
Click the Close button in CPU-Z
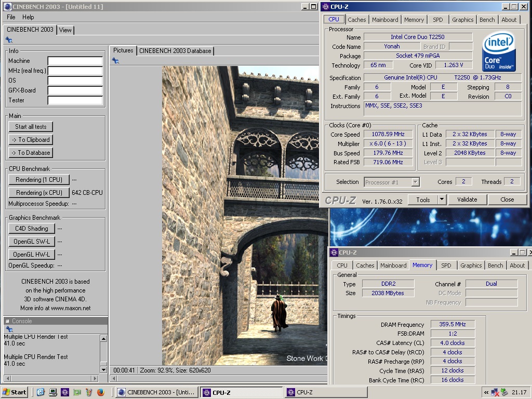click(507, 199)
